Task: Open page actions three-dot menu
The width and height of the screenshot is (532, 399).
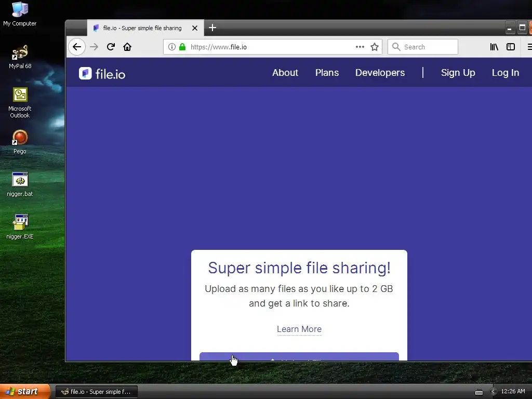Action: click(360, 47)
